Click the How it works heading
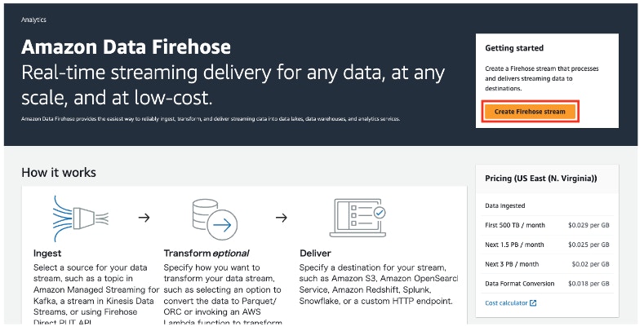Viewport: 644px width, 331px height. (x=59, y=172)
